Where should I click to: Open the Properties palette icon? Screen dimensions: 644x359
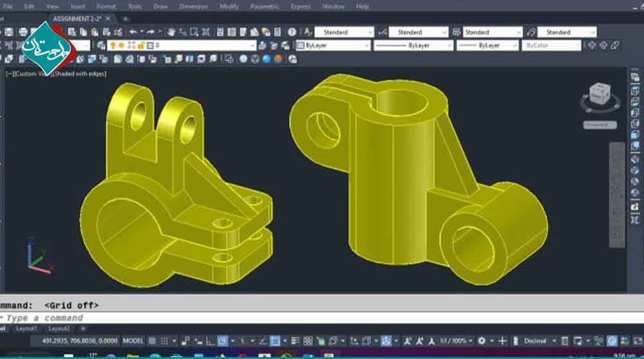(220, 32)
